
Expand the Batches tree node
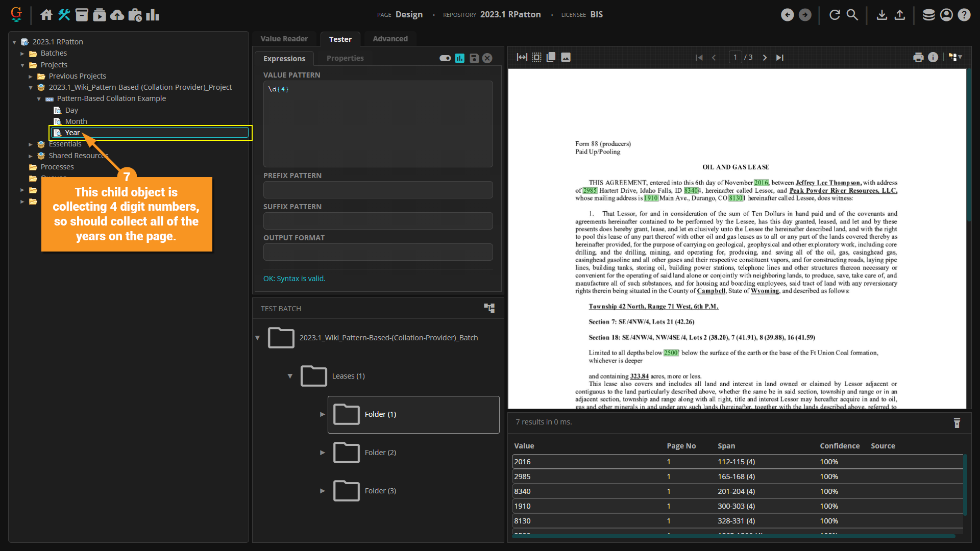click(22, 54)
